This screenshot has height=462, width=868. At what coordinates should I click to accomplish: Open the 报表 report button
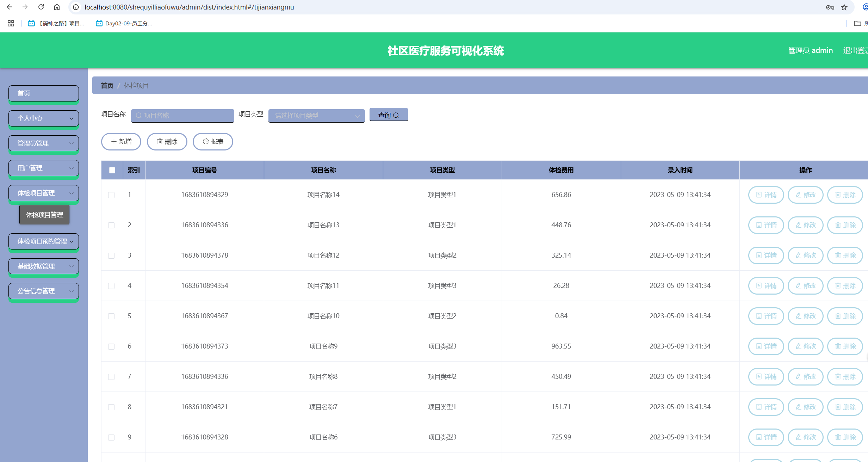pyautogui.click(x=213, y=142)
